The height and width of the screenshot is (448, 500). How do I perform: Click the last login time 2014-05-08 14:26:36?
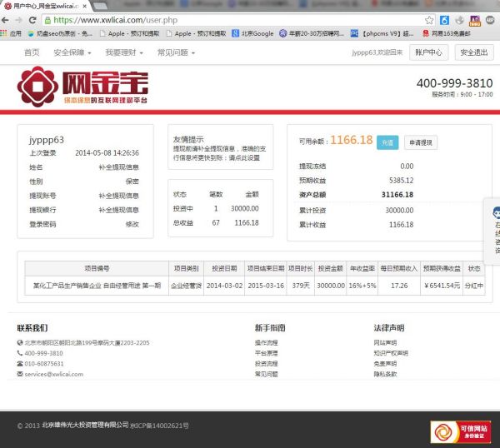tap(107, 153)
